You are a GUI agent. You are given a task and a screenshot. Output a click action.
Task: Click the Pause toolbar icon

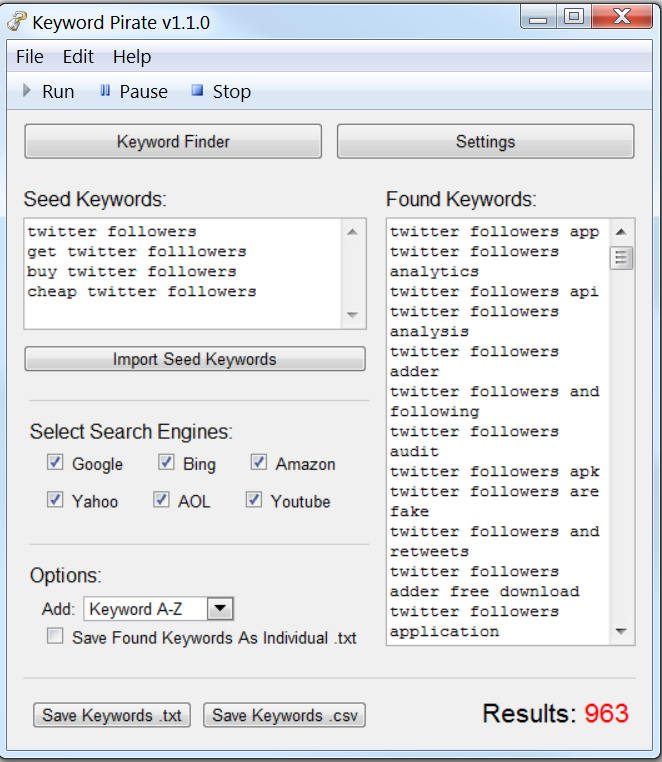point(105,90)
